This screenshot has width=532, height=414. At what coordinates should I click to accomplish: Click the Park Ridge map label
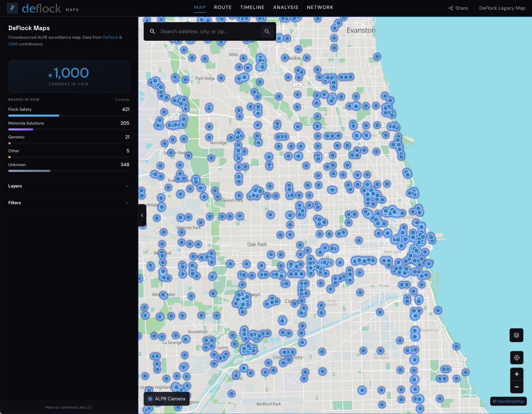(205, 78)
